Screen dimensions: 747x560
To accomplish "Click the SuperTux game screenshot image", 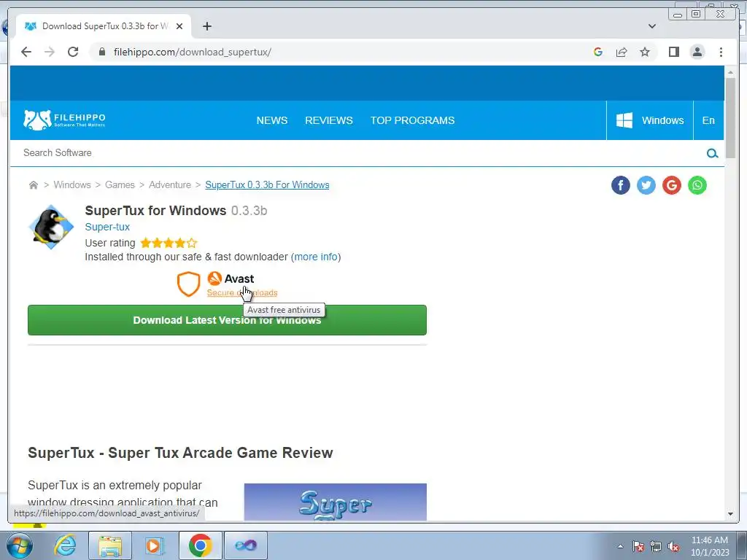I will tap(336, 502).
